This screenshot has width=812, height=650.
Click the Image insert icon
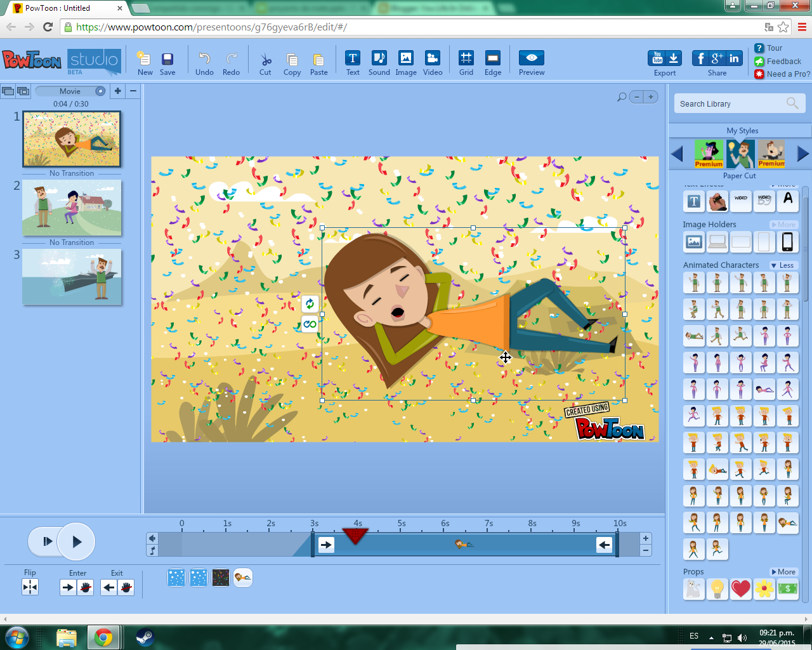405,58
